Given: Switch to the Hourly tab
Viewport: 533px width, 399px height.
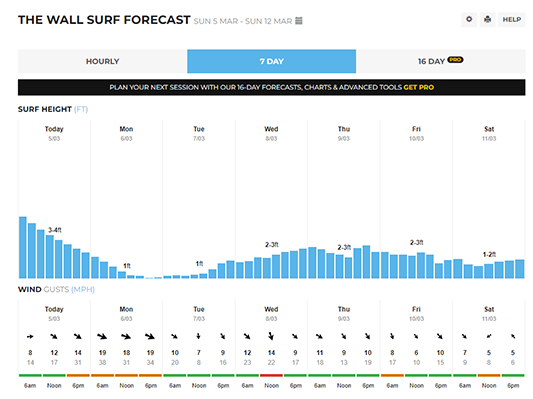Looking at the screenshot, I should (x=102, y=62).
